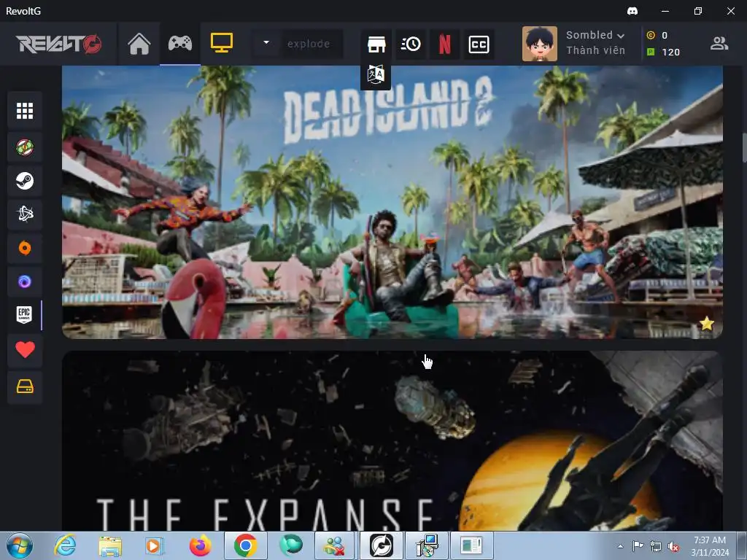Open Action Center flag icon

pos(638,545)
